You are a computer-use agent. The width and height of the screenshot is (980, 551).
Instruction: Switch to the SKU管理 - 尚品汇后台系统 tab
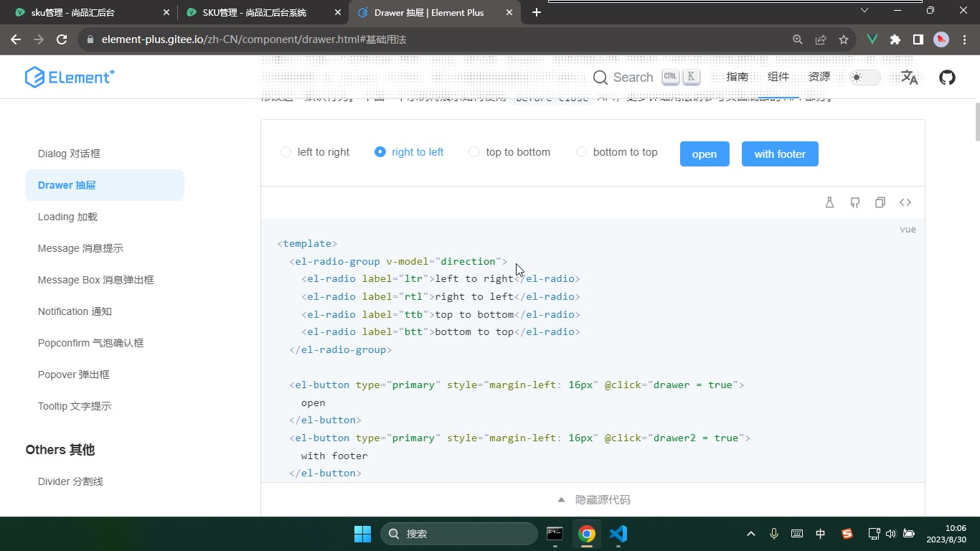click(x=262, y=12)
